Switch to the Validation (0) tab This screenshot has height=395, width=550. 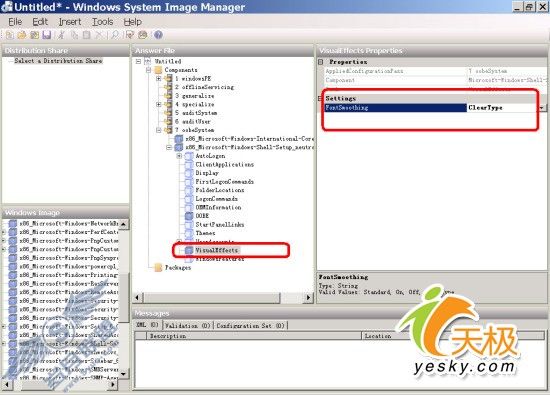187,326
